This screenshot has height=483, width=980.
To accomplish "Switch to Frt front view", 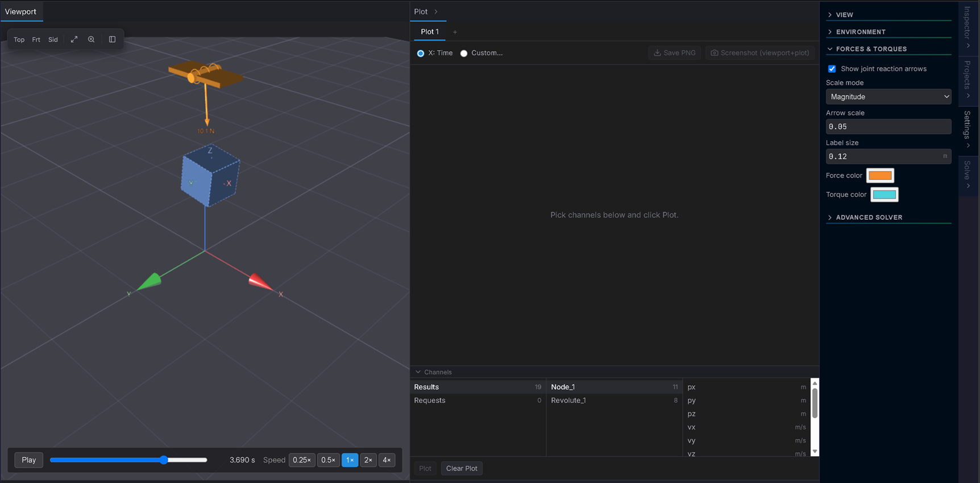I will tap(36, 39).
